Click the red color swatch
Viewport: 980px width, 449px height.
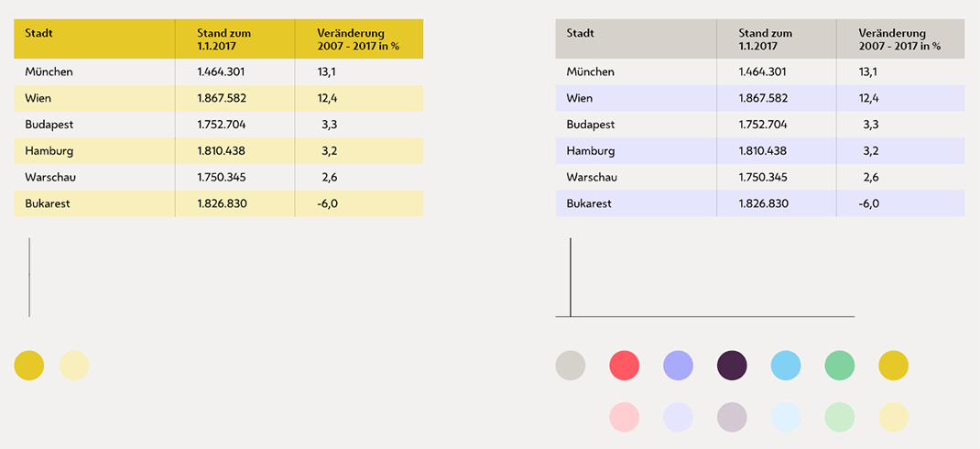[624, 366]
